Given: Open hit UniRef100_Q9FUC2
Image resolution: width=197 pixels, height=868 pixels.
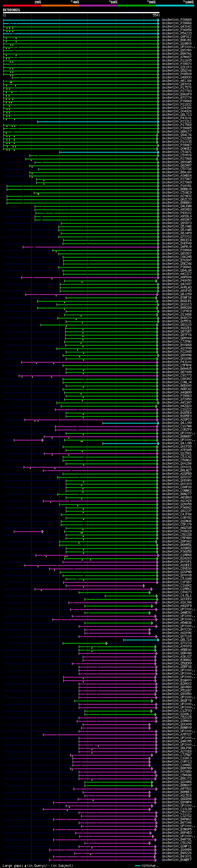Looking at the screenshot, I should pyautogui.click(x=177, y=37).
